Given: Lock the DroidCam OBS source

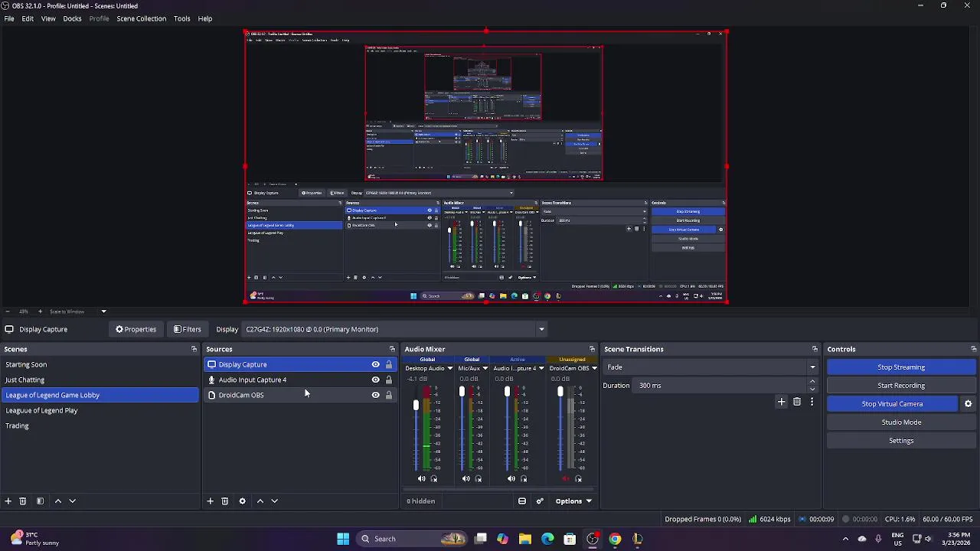Looking at the screenshot, I should coord(388,395).
